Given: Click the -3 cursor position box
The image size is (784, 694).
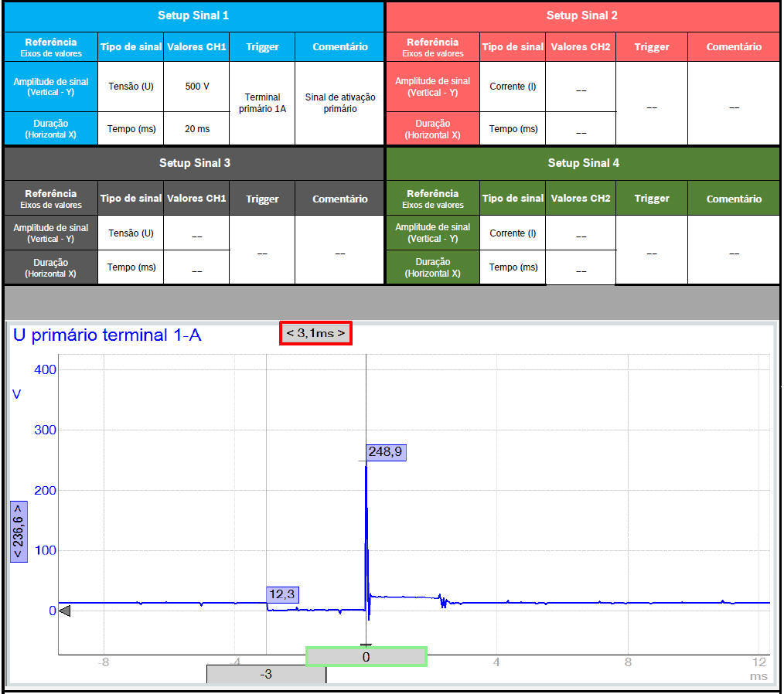Looking at the screenshot, I should (266, 674).
